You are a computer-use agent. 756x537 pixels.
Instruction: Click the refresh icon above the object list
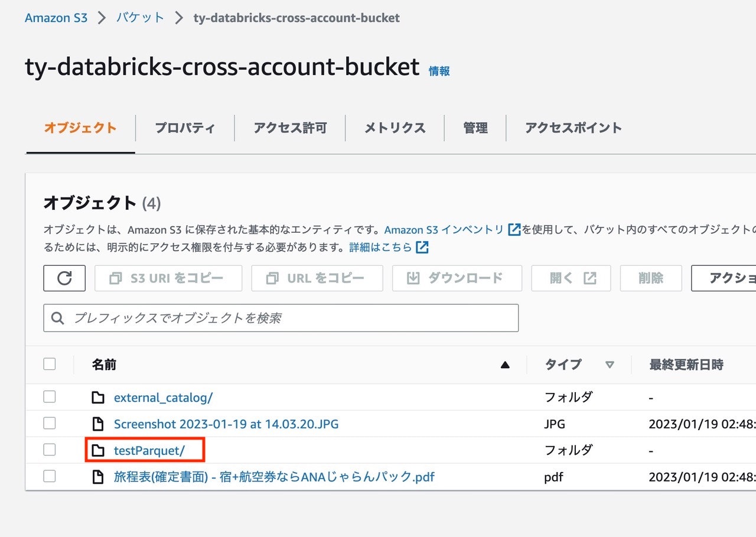[x=64, y=278]
